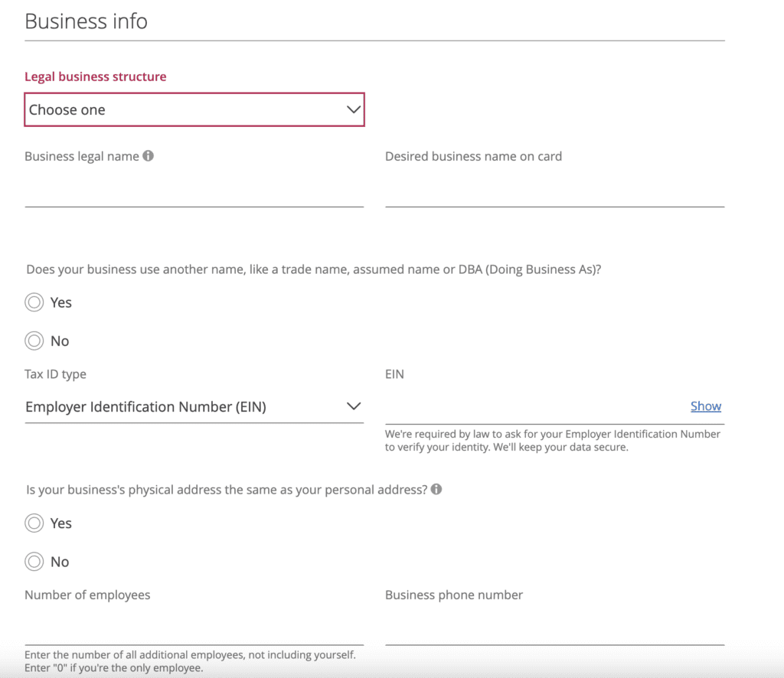
Task: Click the info icon after the physical address question
Action: point(436,490)
